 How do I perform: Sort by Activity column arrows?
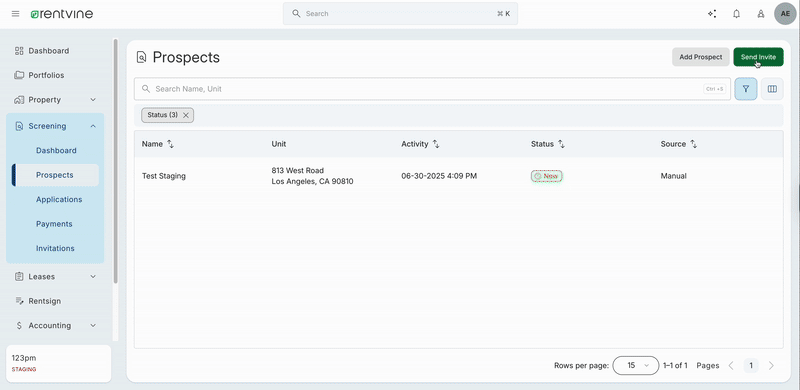(436, 144)
